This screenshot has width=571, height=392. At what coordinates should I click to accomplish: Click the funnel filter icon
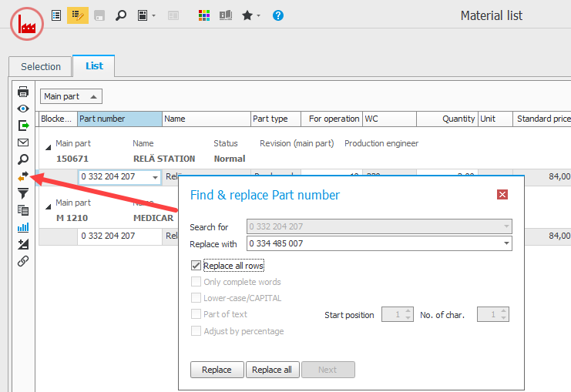coord(23,193)
